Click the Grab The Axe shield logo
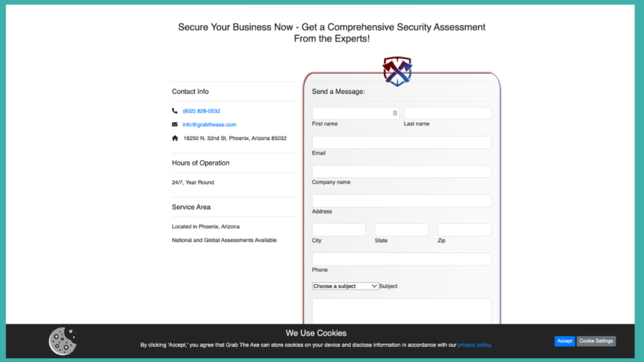644x362 pixels. point(397,72)
